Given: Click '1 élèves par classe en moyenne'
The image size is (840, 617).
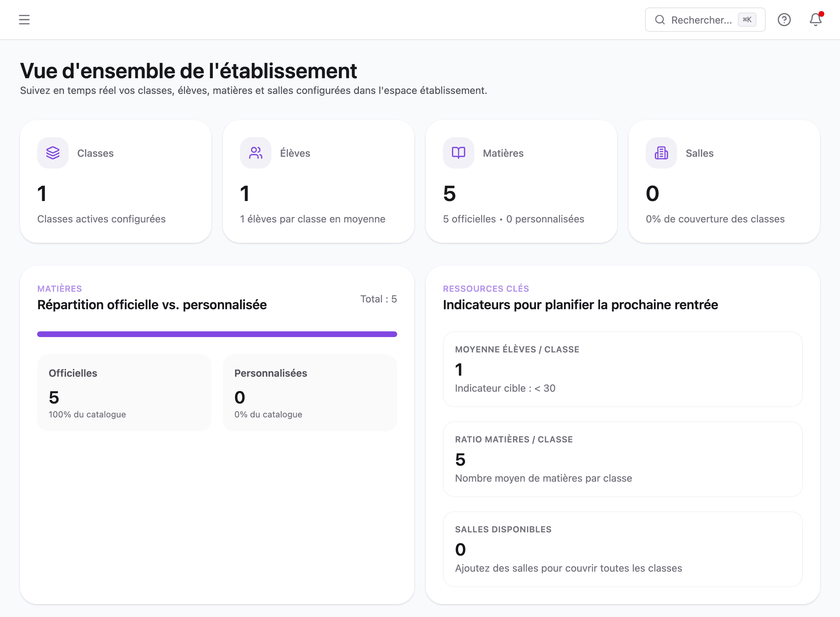Looking at the screenshot, I should 312,219.
